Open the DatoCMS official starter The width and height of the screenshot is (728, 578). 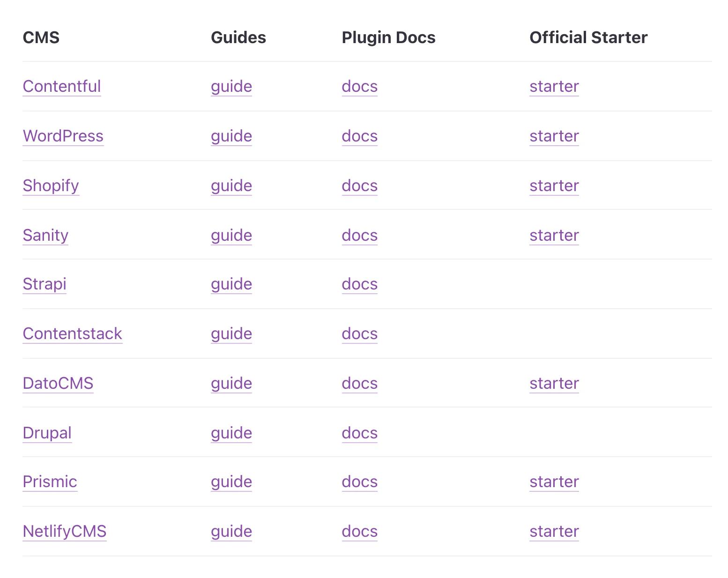point(554,384)
